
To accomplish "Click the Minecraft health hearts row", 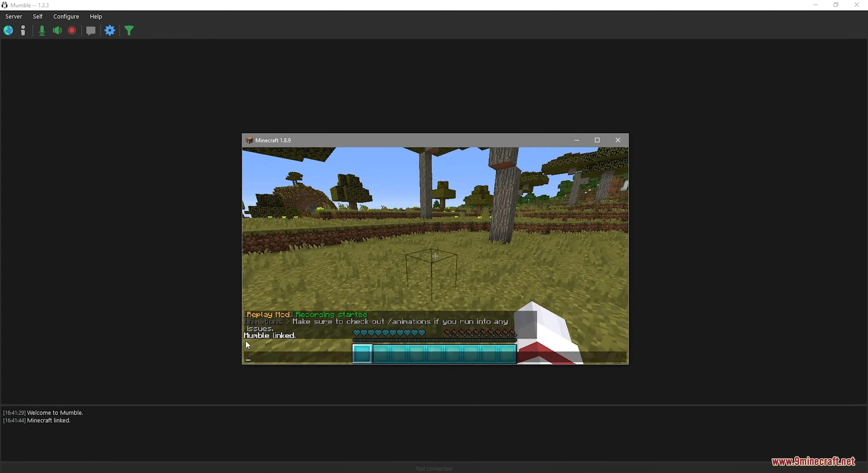I will point(389,333).
